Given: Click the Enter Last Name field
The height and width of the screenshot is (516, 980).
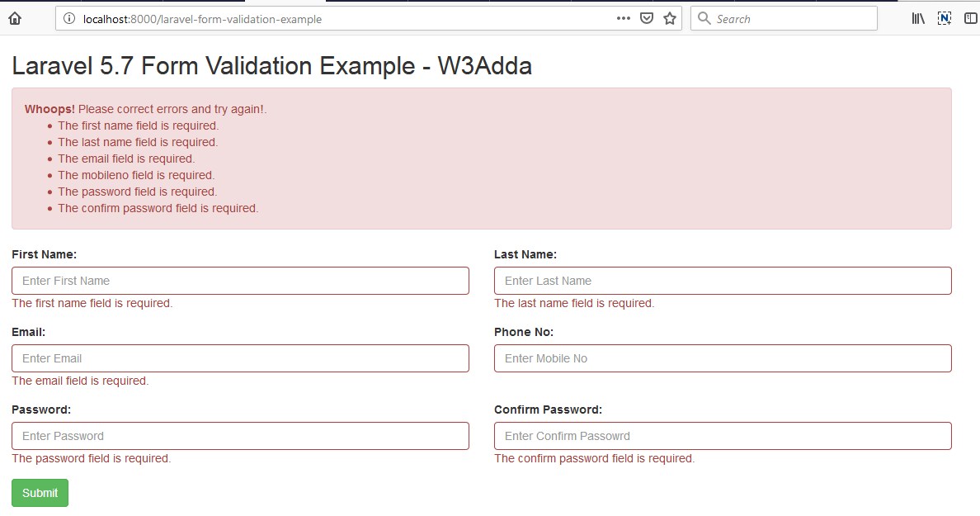Looking at the screenshot, I should 722,280.
